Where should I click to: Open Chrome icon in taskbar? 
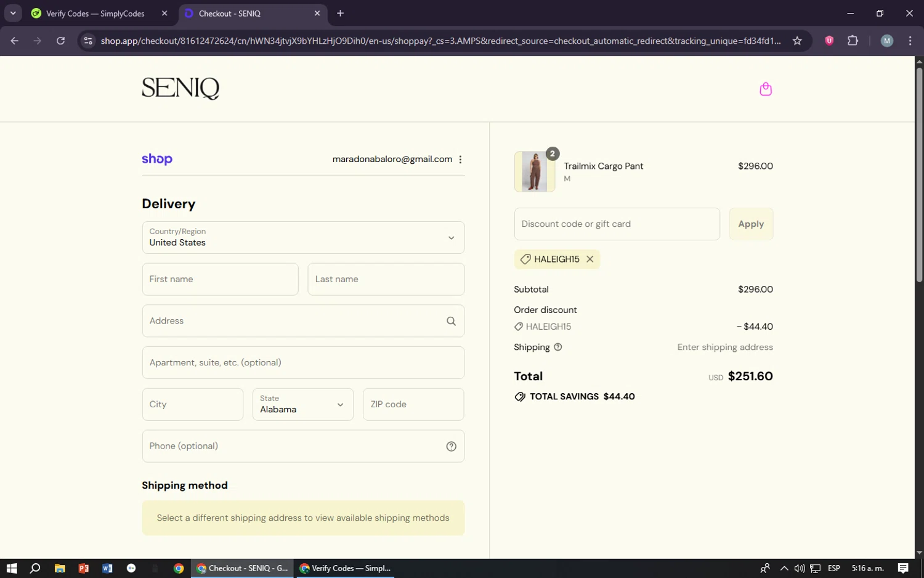(x=179, y=568)
